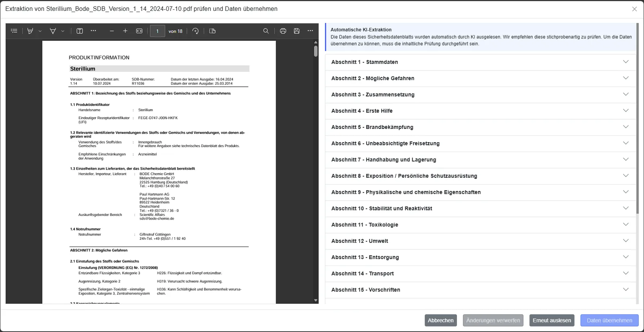This screenshot has height=332, width=644.
Task: Click the Sterillium product title bar in PDF
Action: [159, 69]
